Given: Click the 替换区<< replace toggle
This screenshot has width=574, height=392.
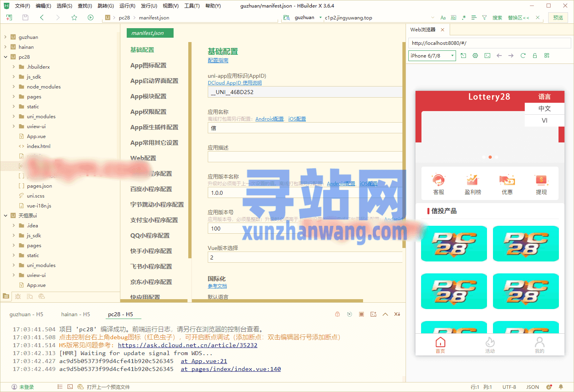Looking at the screenshot, I should click(x=518, y=17).
